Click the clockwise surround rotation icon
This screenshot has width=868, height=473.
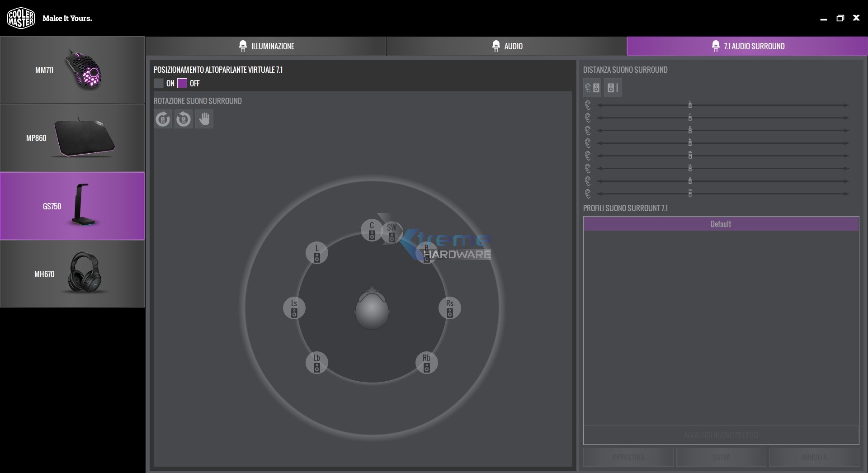[x=163, y=119]
